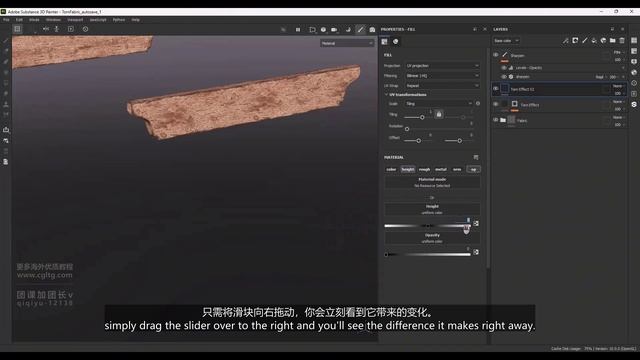Click the grid layout icon in top toolbar

point(17,29)
